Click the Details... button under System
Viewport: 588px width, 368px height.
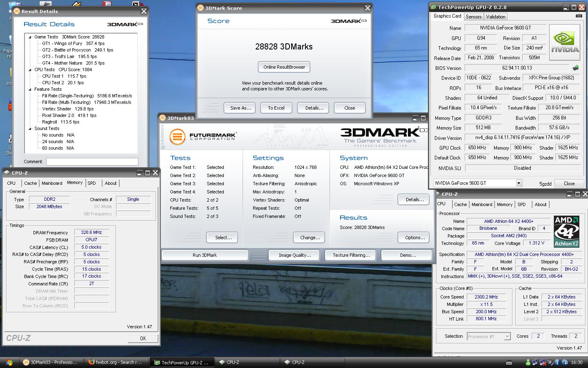pyautogui.click(x=414, y=200)
